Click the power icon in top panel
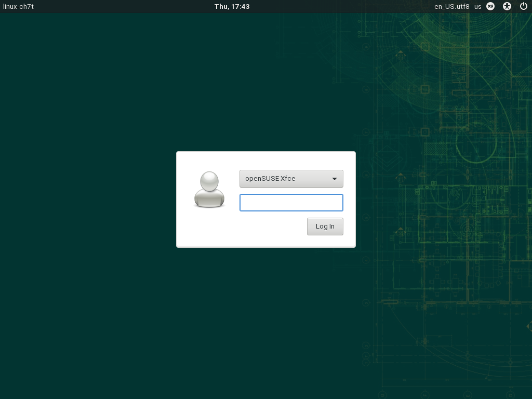 pos(523,6)
